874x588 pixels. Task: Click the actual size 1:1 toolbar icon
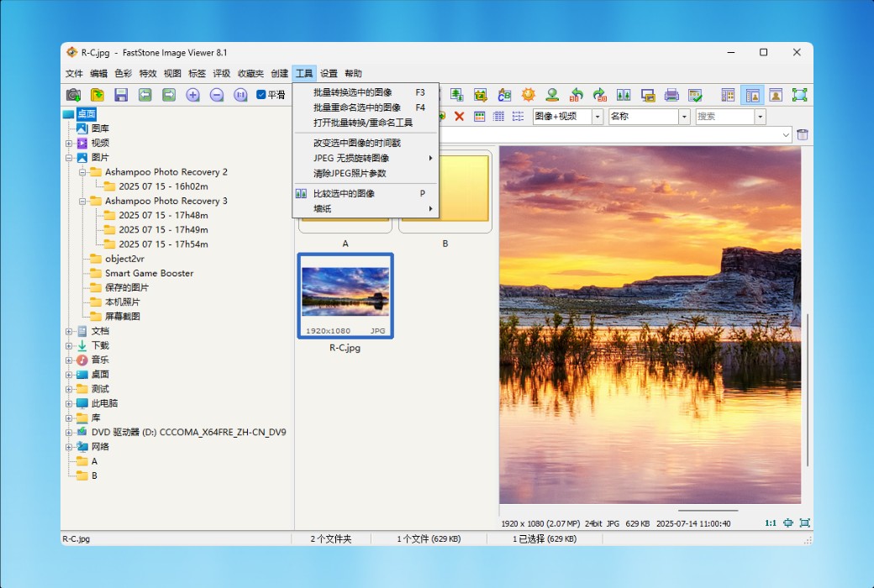point(241,95)
